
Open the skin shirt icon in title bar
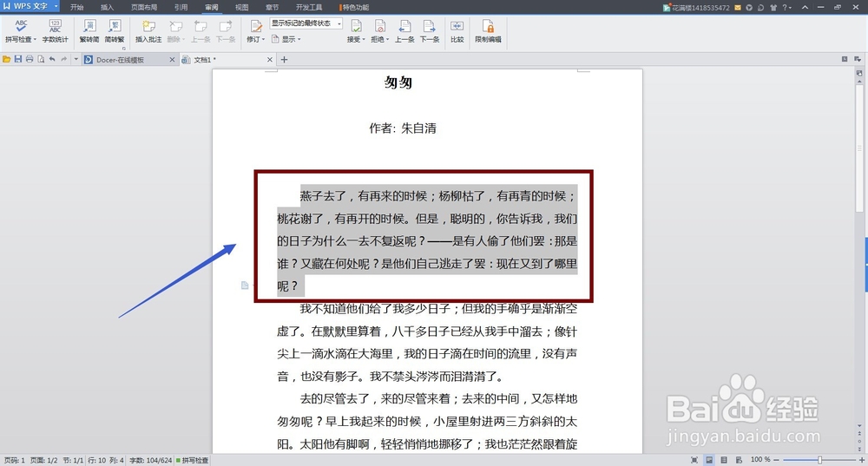click(773, 7)
